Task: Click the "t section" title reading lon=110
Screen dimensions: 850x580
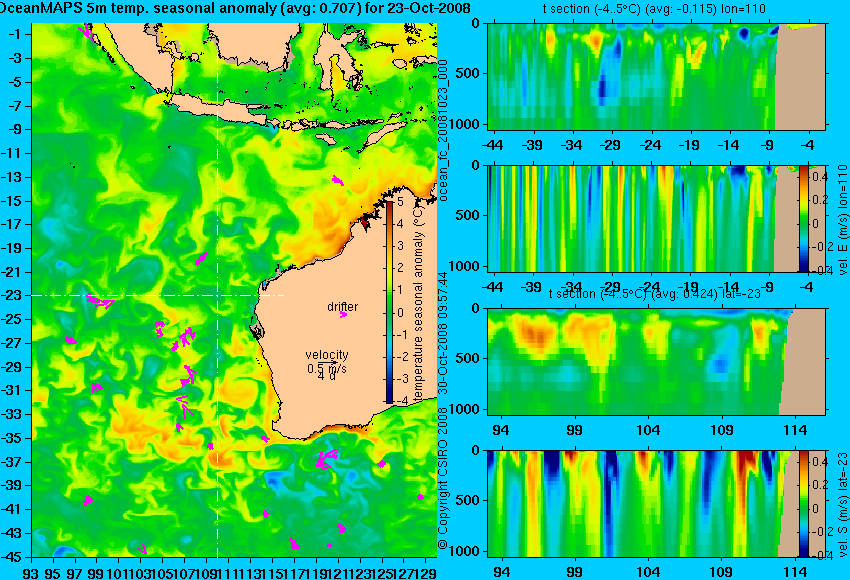Action: 654,9
